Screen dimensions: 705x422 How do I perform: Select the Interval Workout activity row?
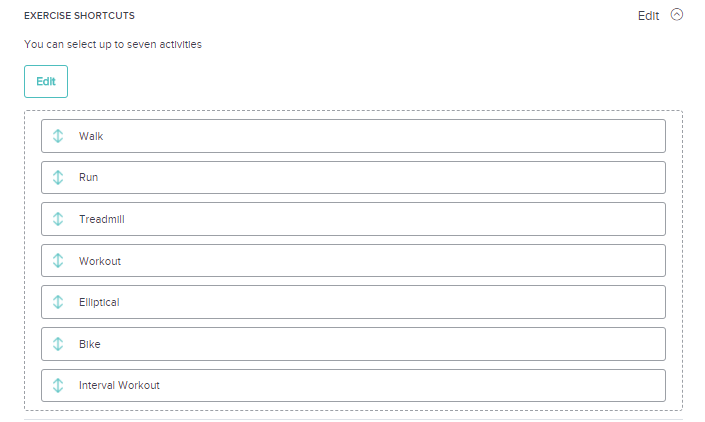coord(353,385)
